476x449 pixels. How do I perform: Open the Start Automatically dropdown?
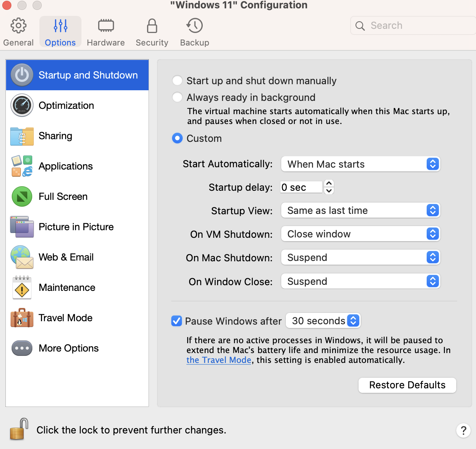point(360,164)
